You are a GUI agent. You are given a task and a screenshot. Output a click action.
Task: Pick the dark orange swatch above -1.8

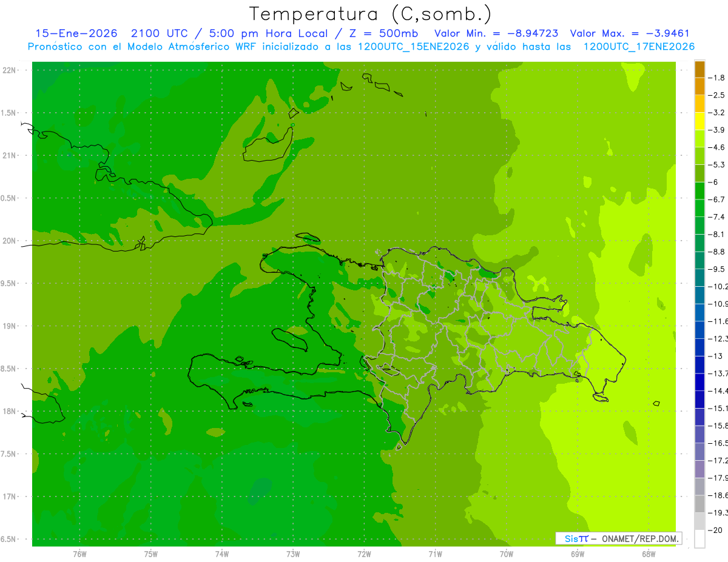(x=699, y=69)
